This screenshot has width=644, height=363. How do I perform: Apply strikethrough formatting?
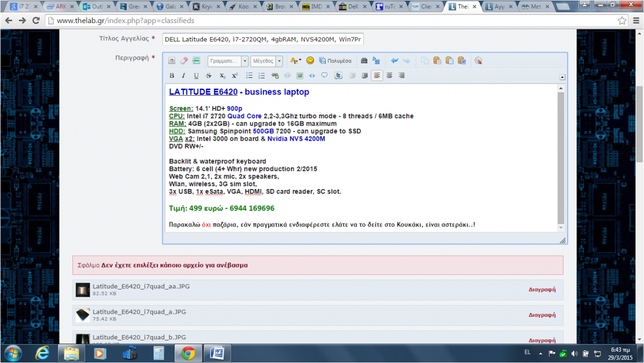coord(209,76)
